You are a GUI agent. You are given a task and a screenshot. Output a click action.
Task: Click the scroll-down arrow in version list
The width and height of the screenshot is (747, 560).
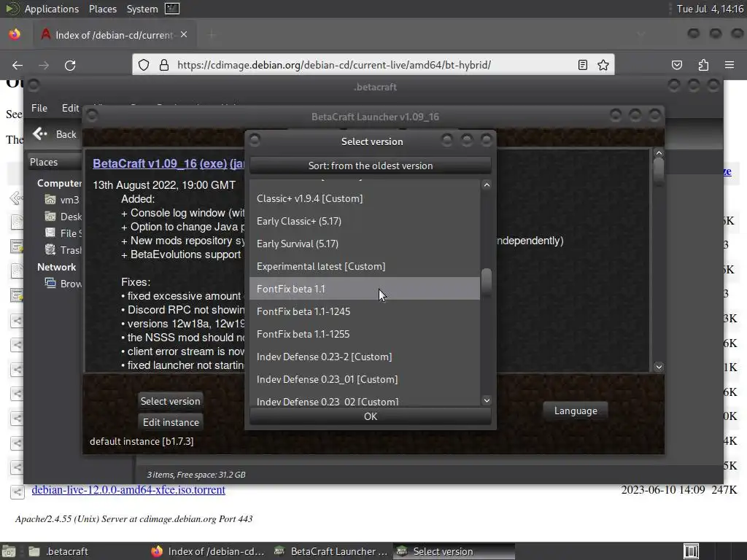pos(487,400)
